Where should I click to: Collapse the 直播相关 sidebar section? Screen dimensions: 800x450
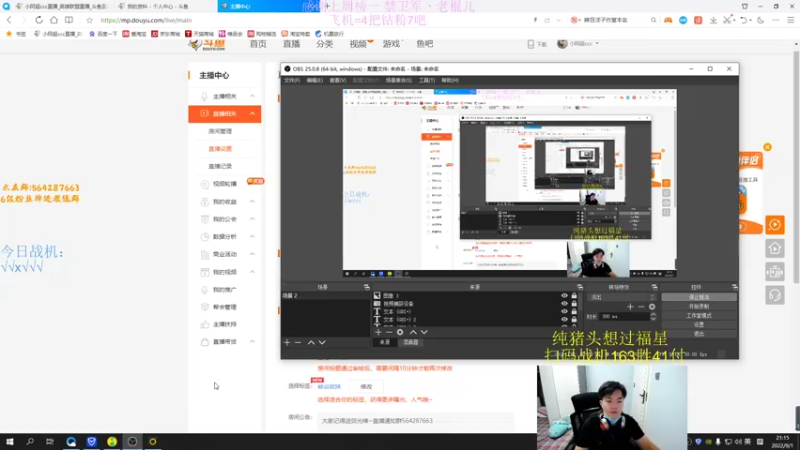click(252, 113)
